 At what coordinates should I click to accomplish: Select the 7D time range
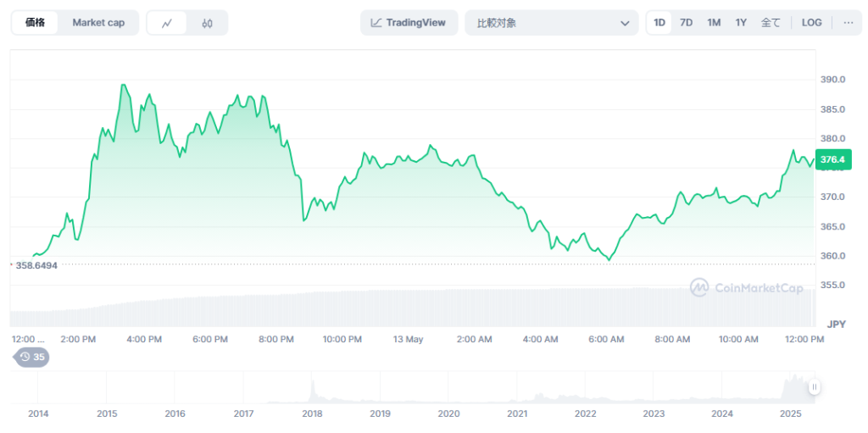686,23
